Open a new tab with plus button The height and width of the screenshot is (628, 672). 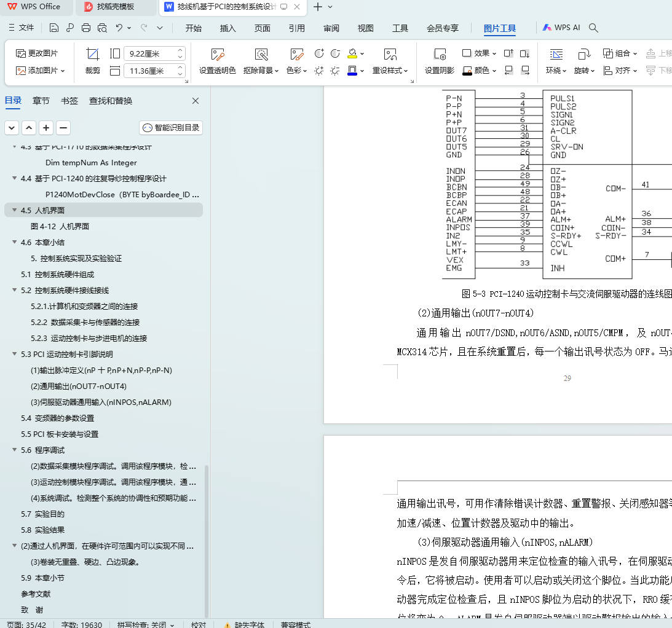point(318,7)
